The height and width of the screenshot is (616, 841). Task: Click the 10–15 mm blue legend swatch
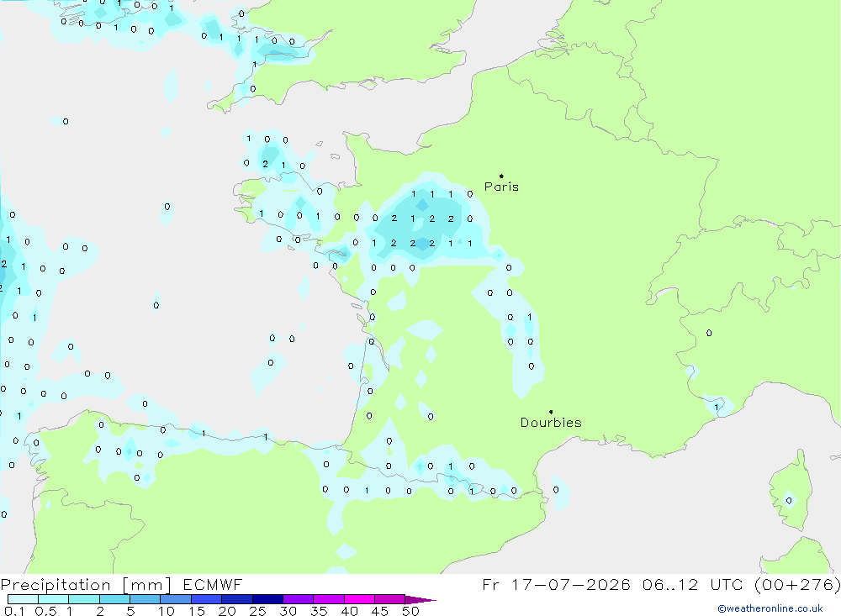coord(176,599)
